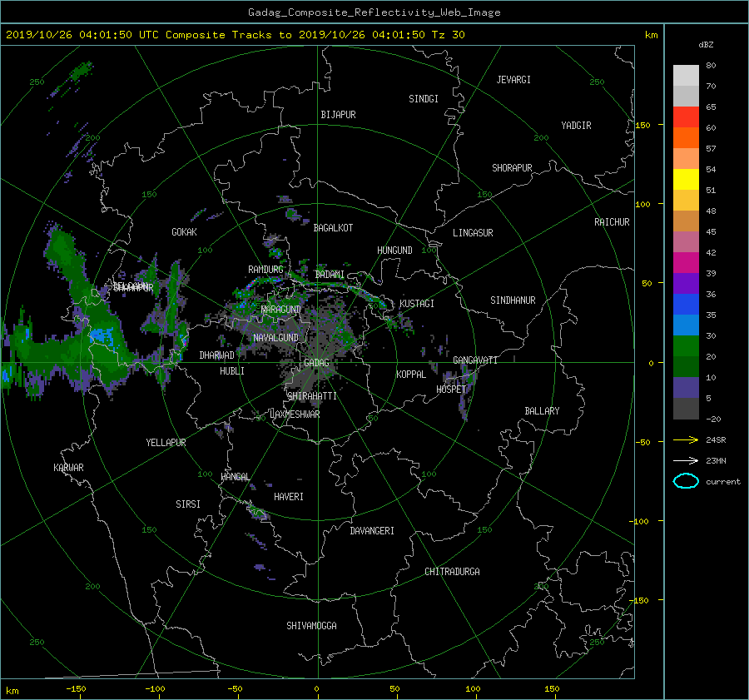This screenshot has width=749, height=700.
Task: Select the mauve pink swatch below 45 dBZ
Action: tap(686, 241)
